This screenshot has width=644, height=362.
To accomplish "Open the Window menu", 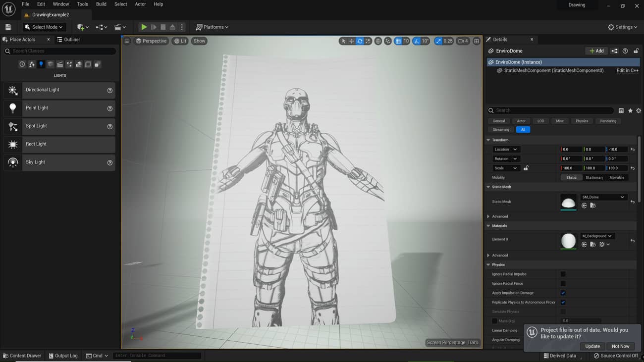I will (60, 4).
